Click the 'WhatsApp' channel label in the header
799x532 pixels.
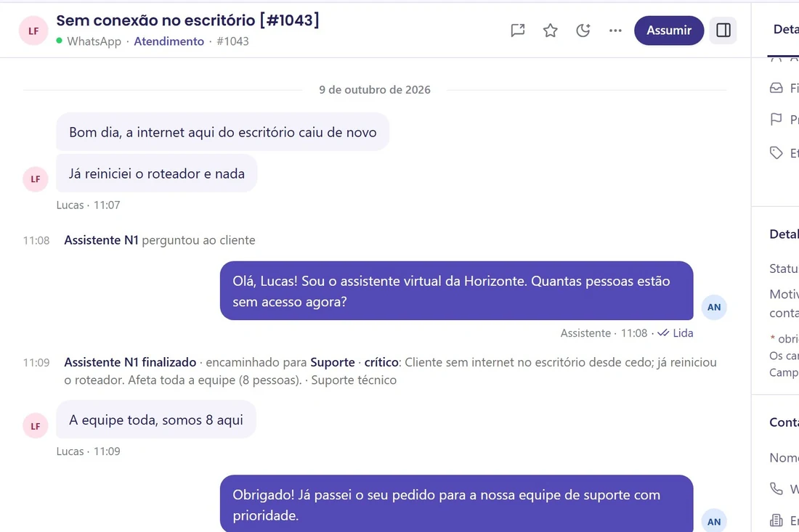coord(94,41)
